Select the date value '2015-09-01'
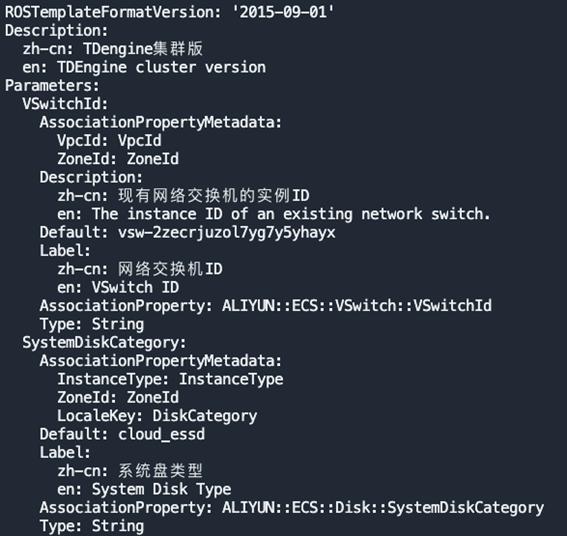This screenshot has width=567, height=536. click(x=283, y=12)
